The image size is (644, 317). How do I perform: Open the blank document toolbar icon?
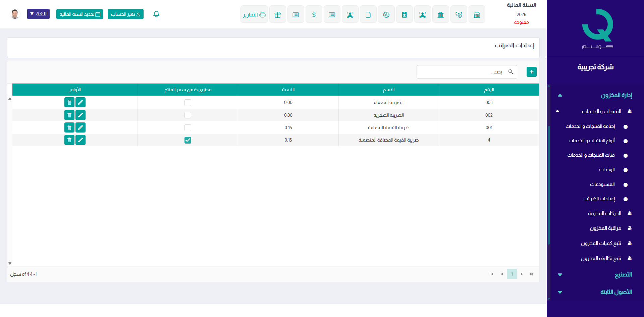[368, 14]
